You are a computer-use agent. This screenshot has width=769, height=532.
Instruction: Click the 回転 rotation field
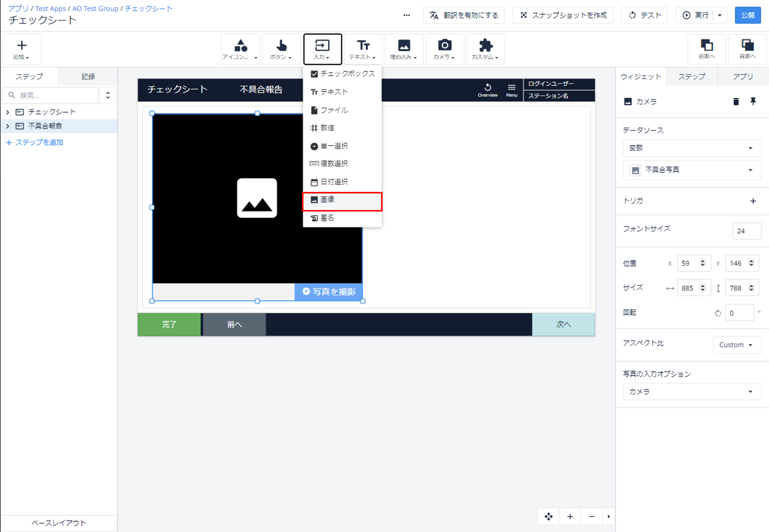click(x=739, y=313)
